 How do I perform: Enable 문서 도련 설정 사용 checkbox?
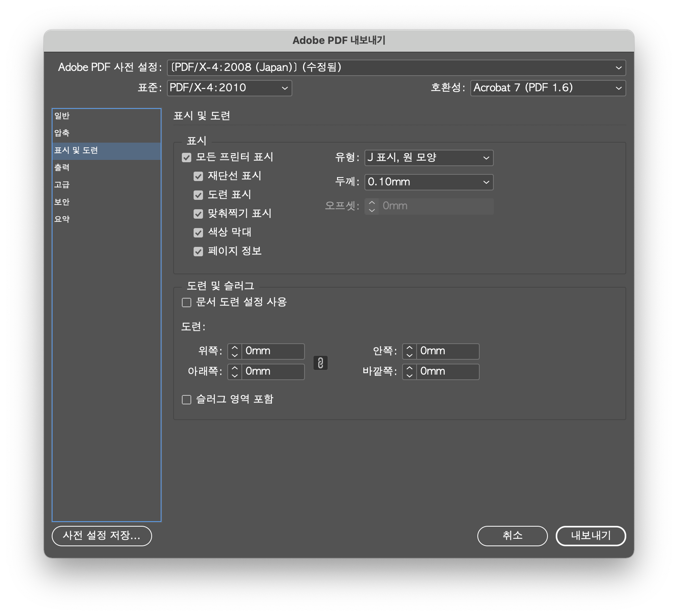(x=187, y=303)
